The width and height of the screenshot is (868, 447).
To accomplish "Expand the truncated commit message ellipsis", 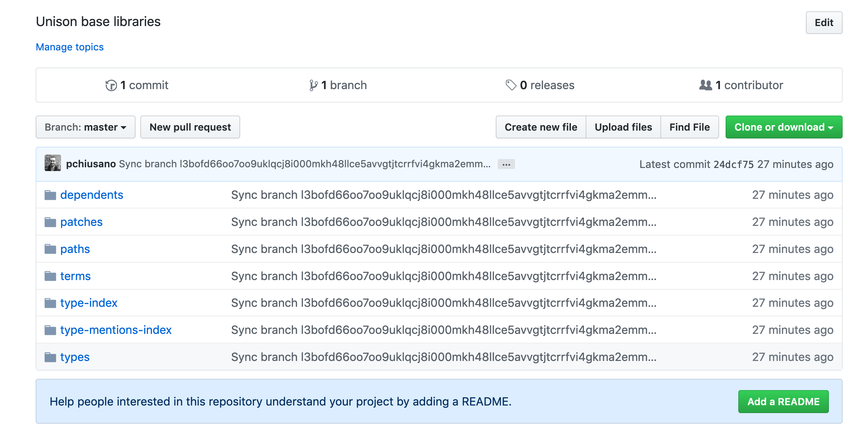I will 506,165.
